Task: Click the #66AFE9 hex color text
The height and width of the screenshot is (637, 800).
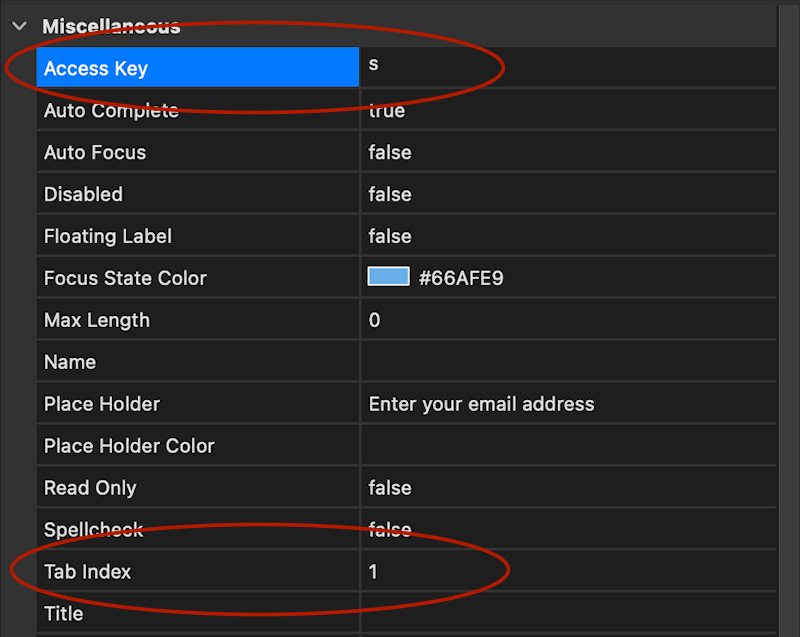Action: tap(461, 279)
